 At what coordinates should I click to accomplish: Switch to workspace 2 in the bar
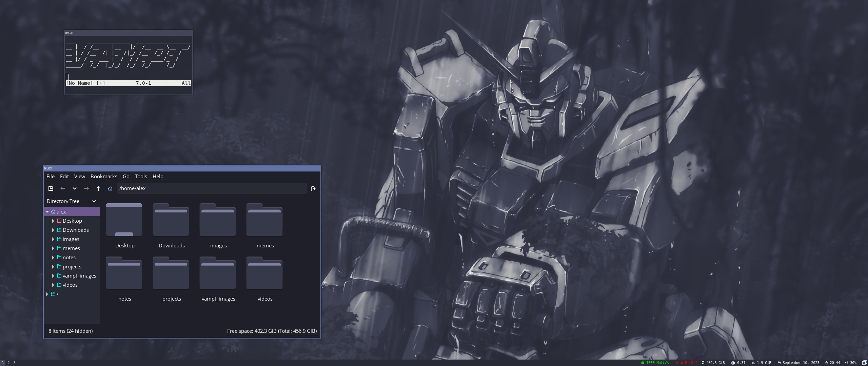(8, 363)
